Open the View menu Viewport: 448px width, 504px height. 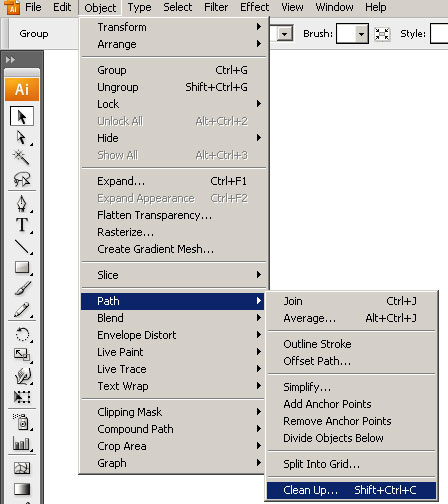[292, 7]
